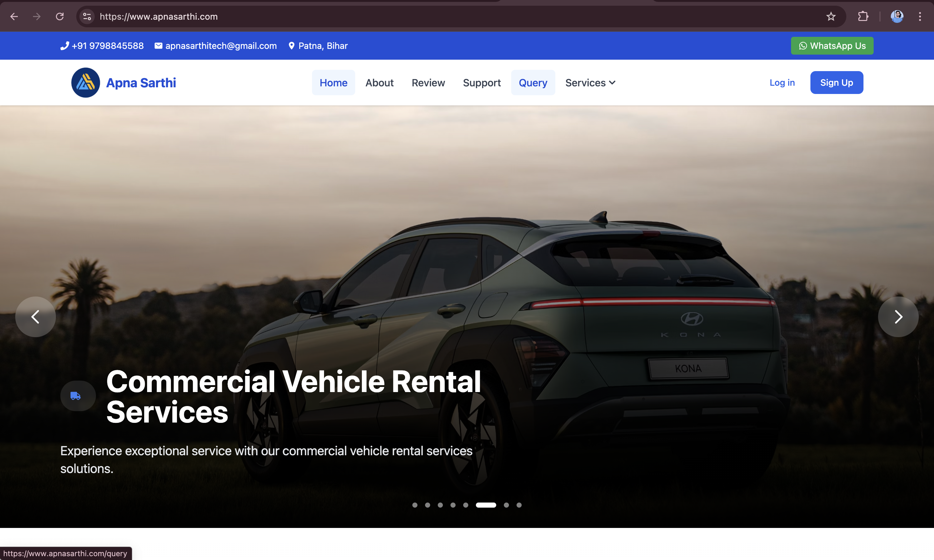Viewport: 934px width, 560px height.
Task: Click the Sign Up button
Action: (836, 82)
